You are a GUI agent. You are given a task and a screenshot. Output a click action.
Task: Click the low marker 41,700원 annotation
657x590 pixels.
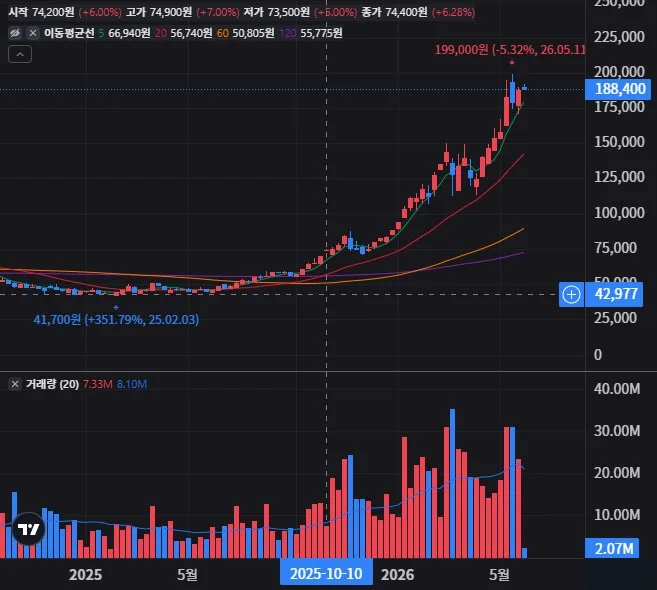116,320
